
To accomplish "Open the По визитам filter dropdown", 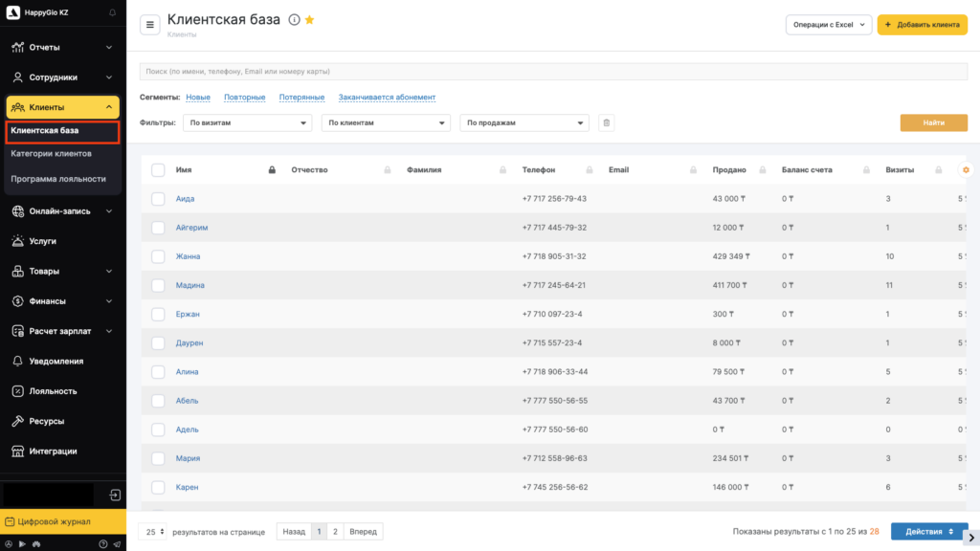I will [247, 122].
